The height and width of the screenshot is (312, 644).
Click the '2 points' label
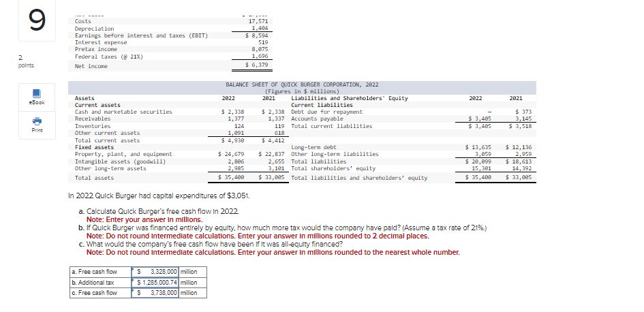tap(27, 61)
